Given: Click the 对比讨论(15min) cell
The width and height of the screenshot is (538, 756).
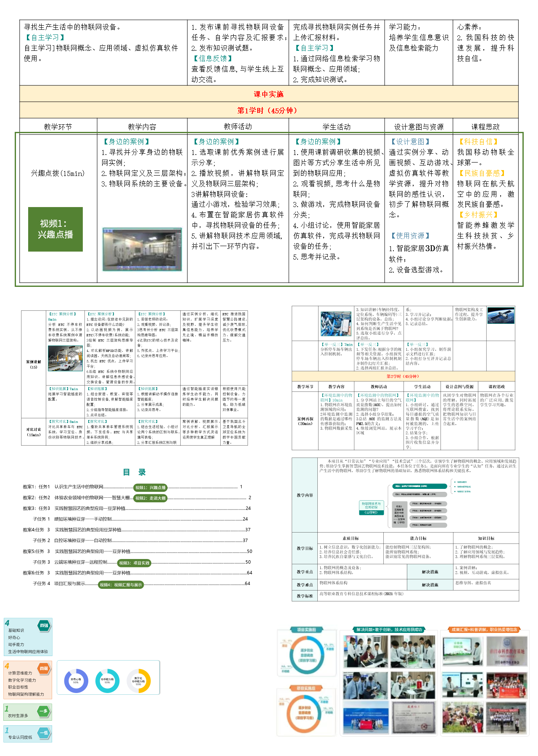Looking at the screenshot, I should [34, 432].
